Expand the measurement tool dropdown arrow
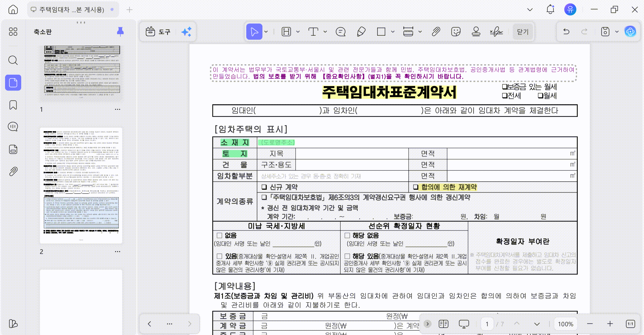Screen dimensions: 644x335 pyautogui.click(x=420, y=32)
